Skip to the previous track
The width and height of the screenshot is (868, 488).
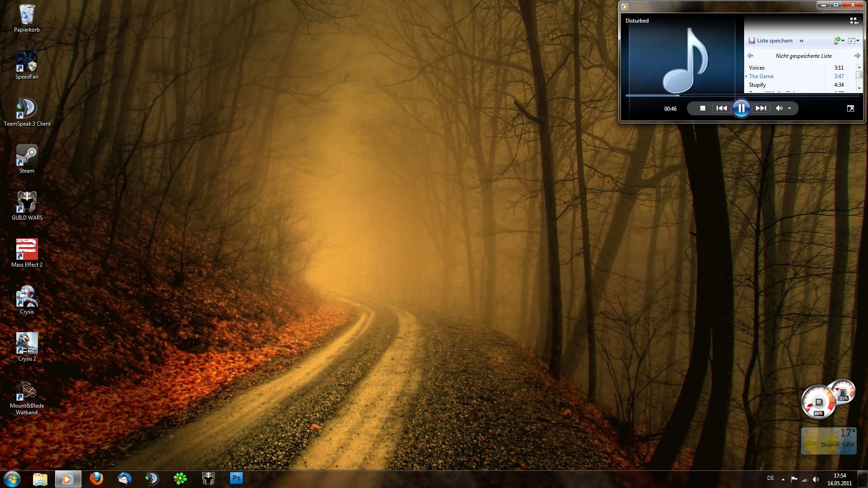pos(722,108)
